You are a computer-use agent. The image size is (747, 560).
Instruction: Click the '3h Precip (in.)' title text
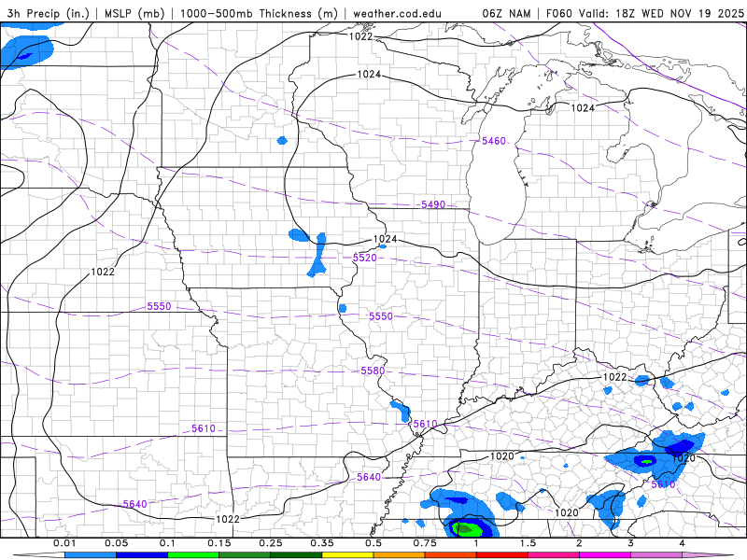click(x=49, y=13)
